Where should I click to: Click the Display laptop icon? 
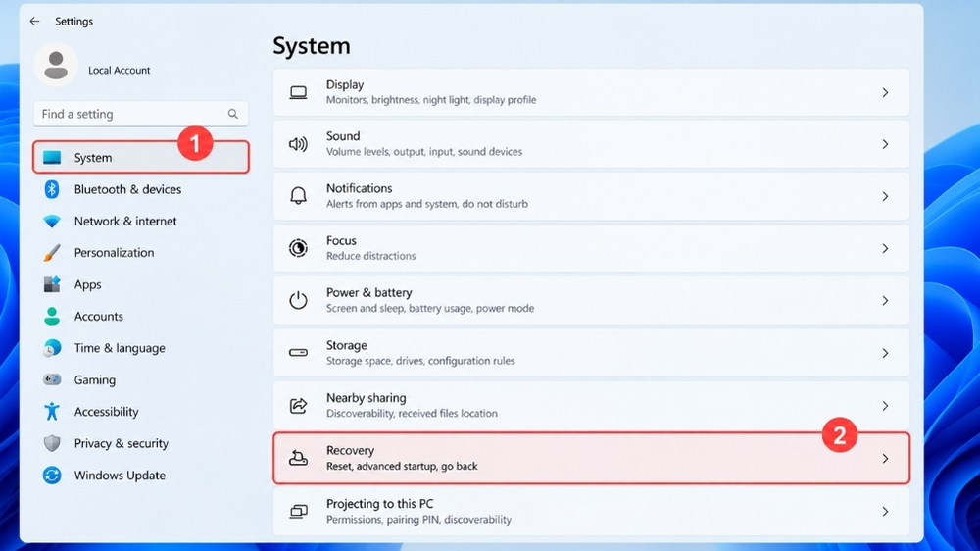tap(298, 92)
